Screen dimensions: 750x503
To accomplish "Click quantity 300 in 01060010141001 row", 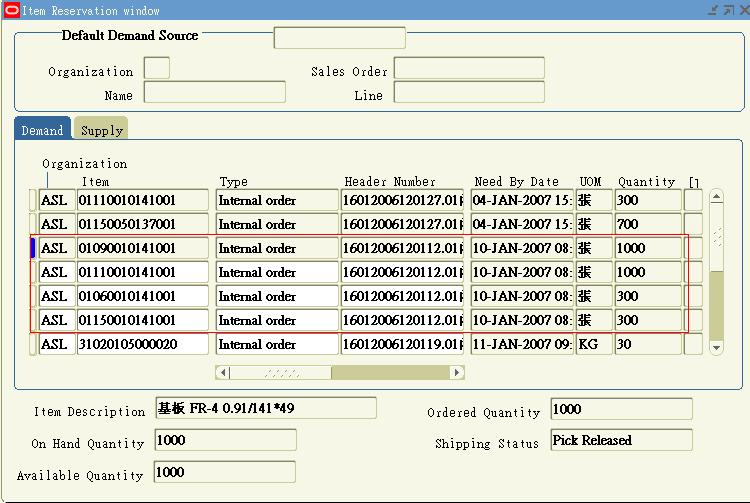I will coord(648,296).
